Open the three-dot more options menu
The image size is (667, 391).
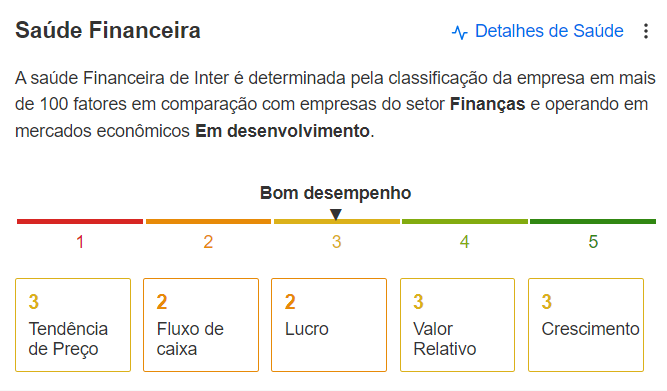pyautogui.click(x=646, y=31)
